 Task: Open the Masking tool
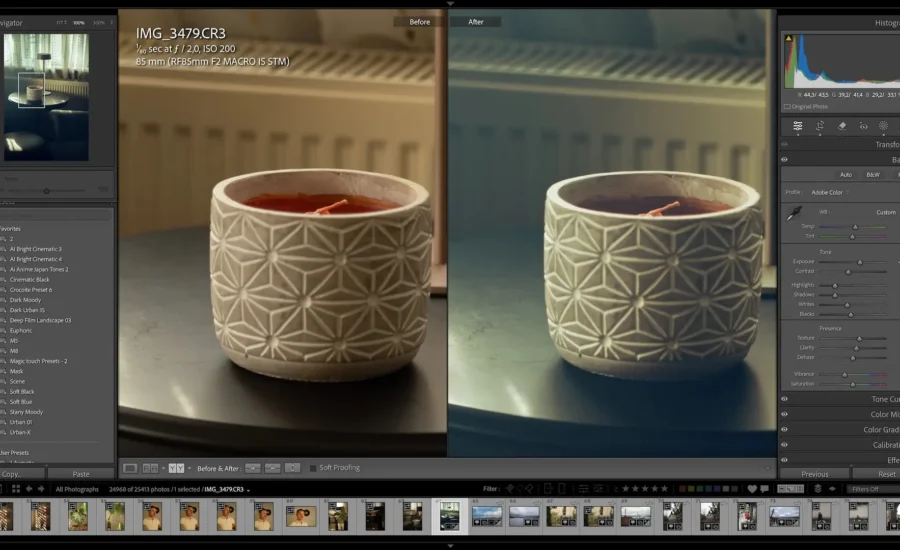point(883,126)
